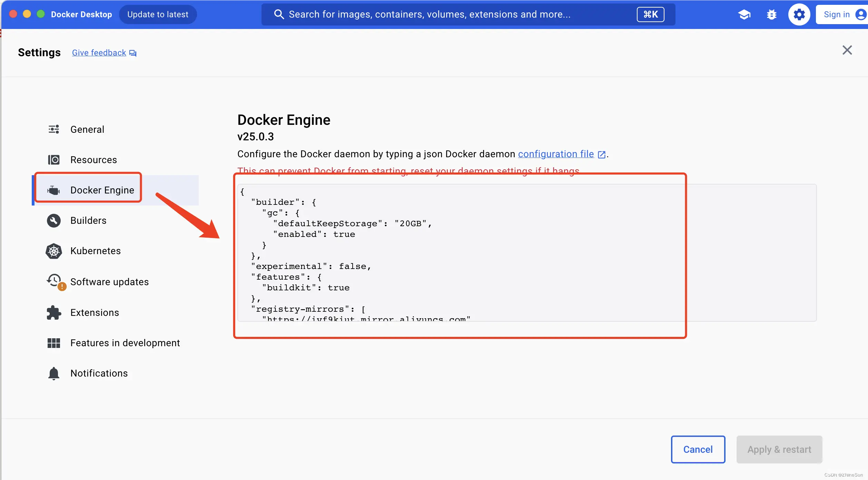Open Features in development section
Viewport: 868px width, 480px height.
(116, 343)
